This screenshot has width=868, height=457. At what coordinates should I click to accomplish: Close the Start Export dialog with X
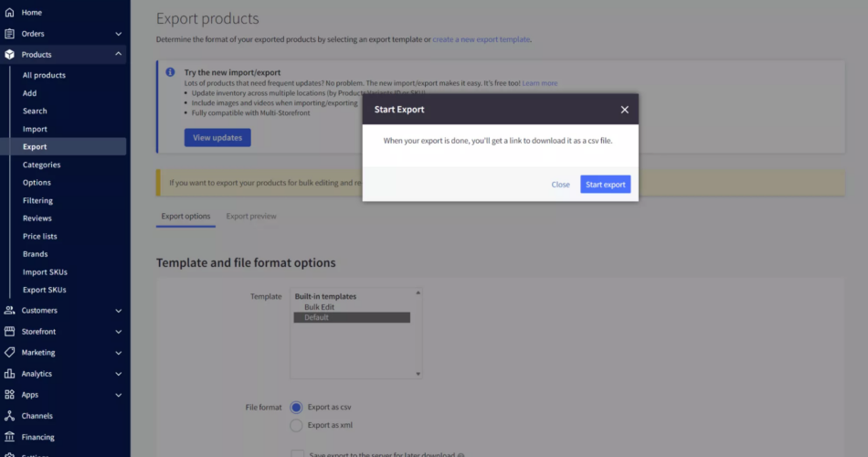click(625, 110)
